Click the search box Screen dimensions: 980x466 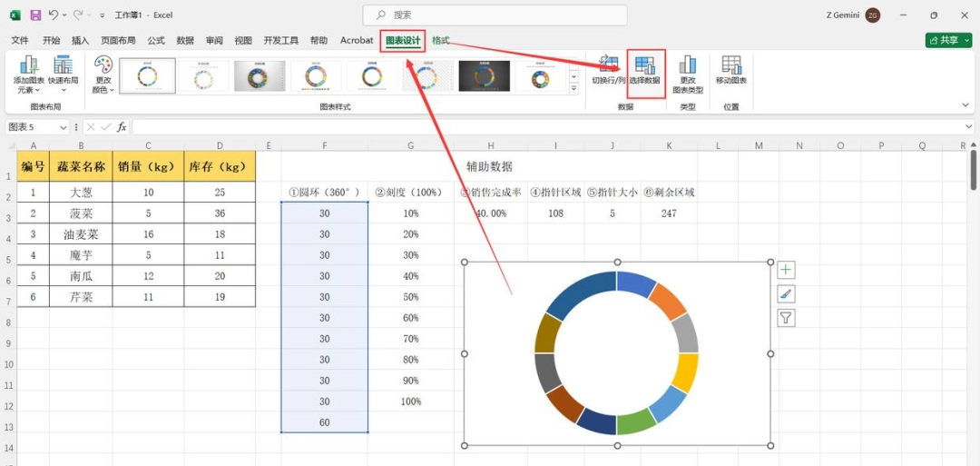tap(495, 15)
